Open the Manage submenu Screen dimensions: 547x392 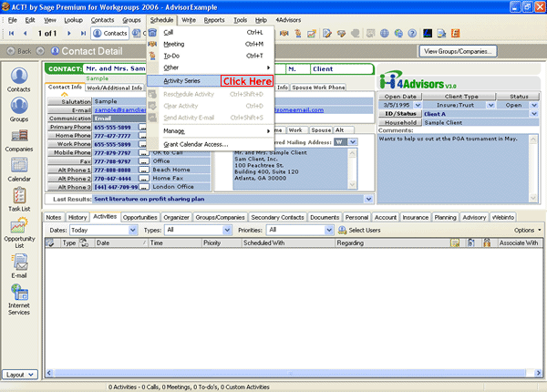click(x=210, y=131)
